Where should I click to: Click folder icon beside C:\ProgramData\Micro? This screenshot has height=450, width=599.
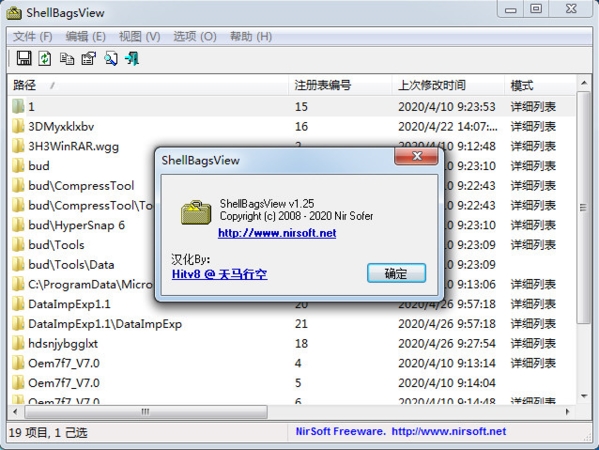[x=18, y=284]
